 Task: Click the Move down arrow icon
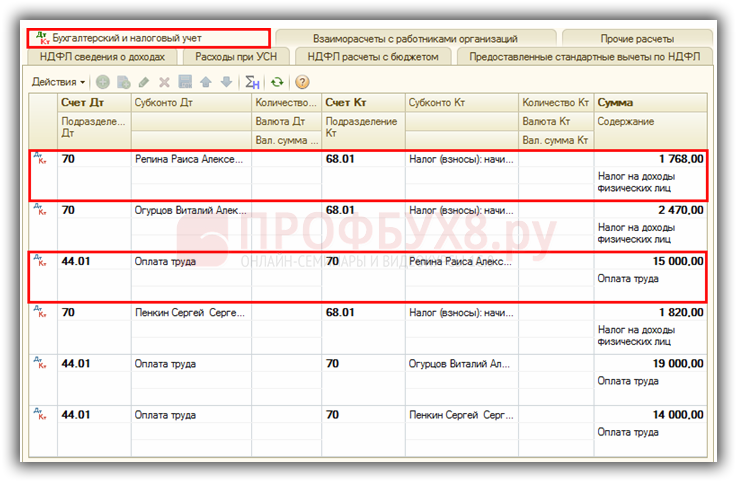coord(226,82)
